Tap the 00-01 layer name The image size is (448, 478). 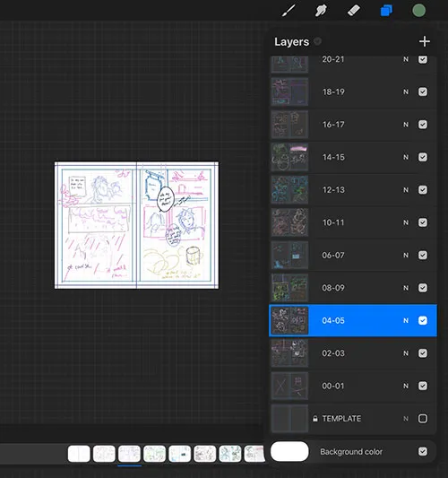[333, 386]
